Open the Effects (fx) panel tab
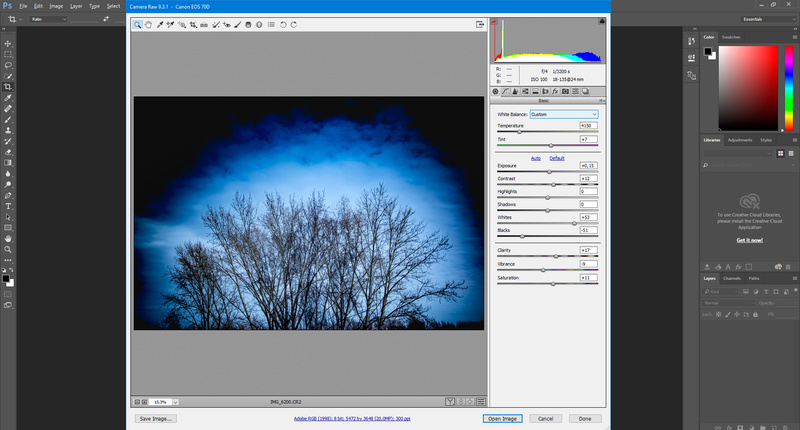The image size is (800, 430). 554,91
